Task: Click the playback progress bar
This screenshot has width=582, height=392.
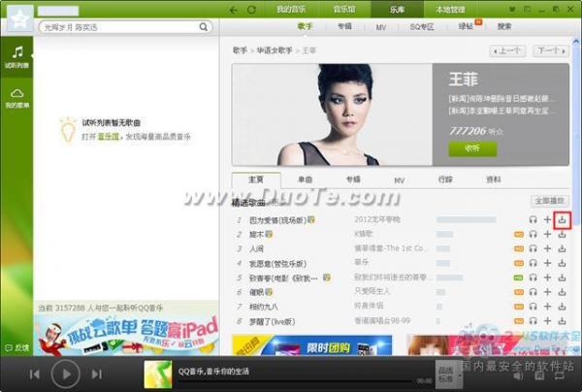Action: 295,381
